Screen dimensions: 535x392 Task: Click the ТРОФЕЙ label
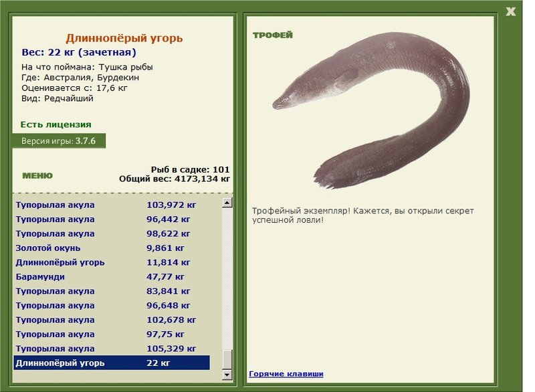pos(273,35)
